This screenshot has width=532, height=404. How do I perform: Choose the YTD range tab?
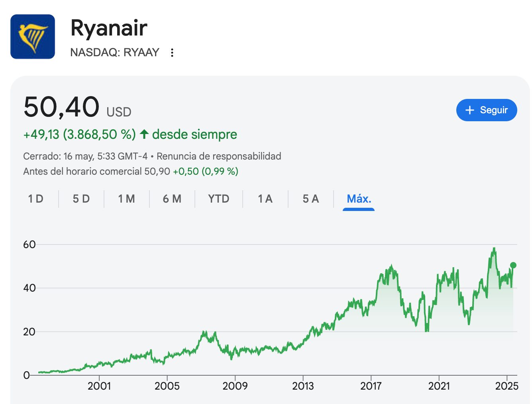(219, 199)
